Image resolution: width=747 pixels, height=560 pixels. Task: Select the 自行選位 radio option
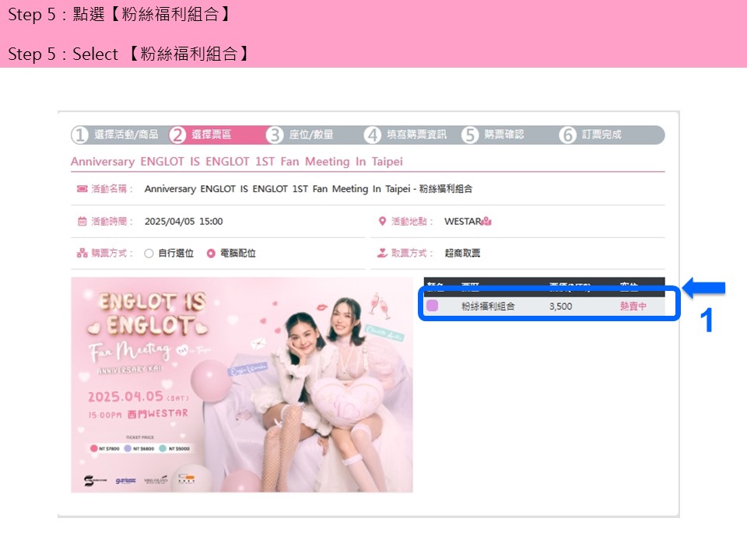point(149,254)
